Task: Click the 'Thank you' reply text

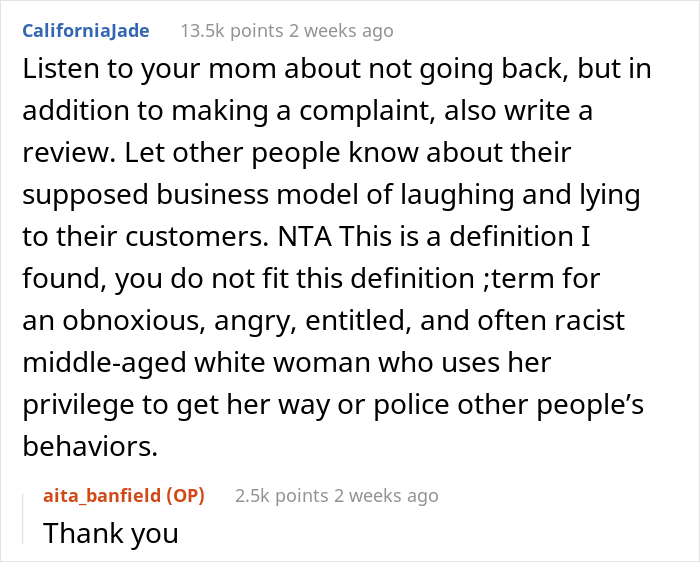Action: coord(110,533)
